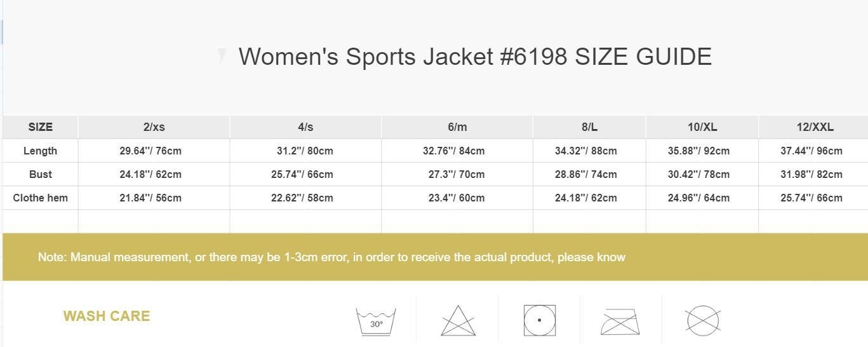
Task: Click the do not dry clean icon
Action: point(703,320)
